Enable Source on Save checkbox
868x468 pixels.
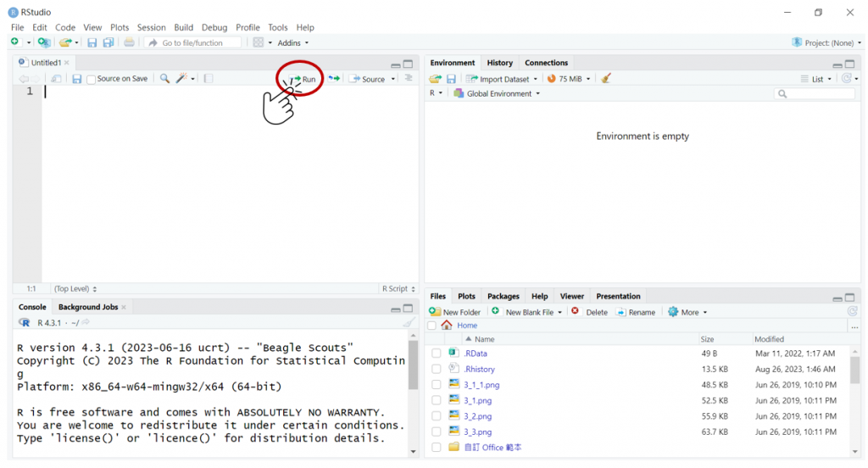(x=92, y=79)
